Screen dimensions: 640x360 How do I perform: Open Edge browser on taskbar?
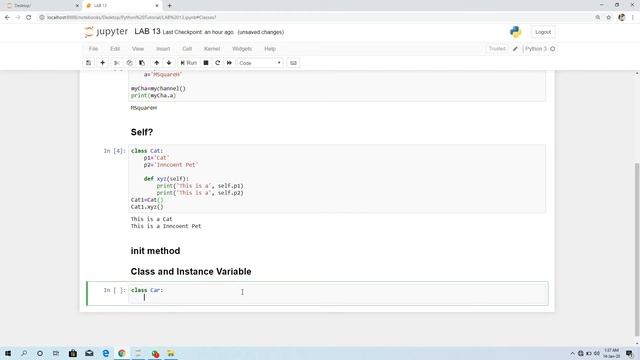click(106, 353)
